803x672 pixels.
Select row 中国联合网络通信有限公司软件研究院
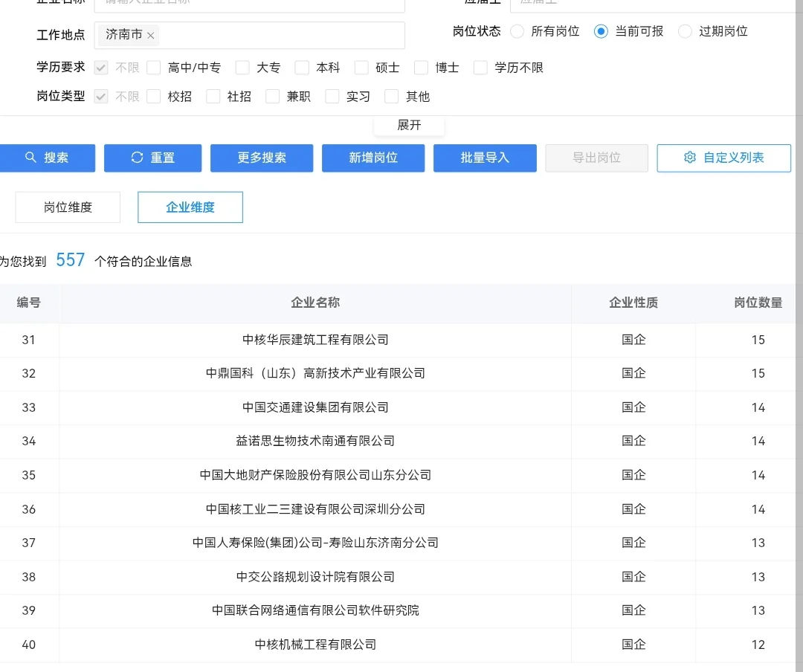(x=397, y=611)
